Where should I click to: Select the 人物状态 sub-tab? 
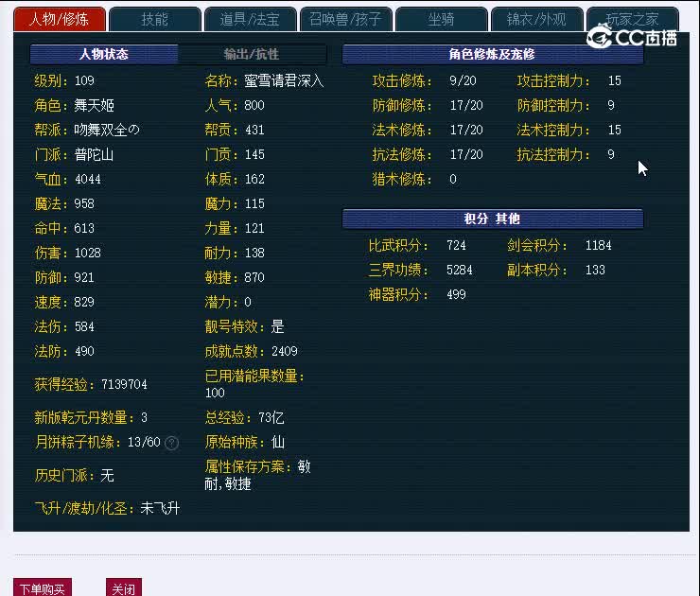click(104, 54)
